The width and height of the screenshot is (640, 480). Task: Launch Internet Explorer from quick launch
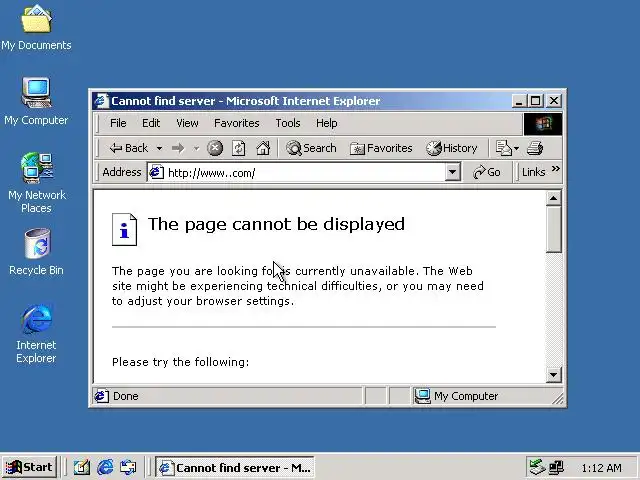(x=105, y=467)
